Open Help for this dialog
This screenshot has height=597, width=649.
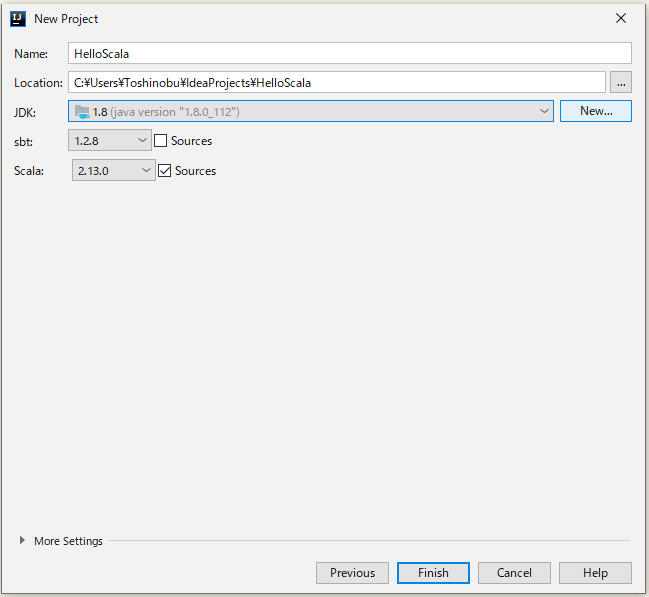pyautogui.click(x=595, y=573)
